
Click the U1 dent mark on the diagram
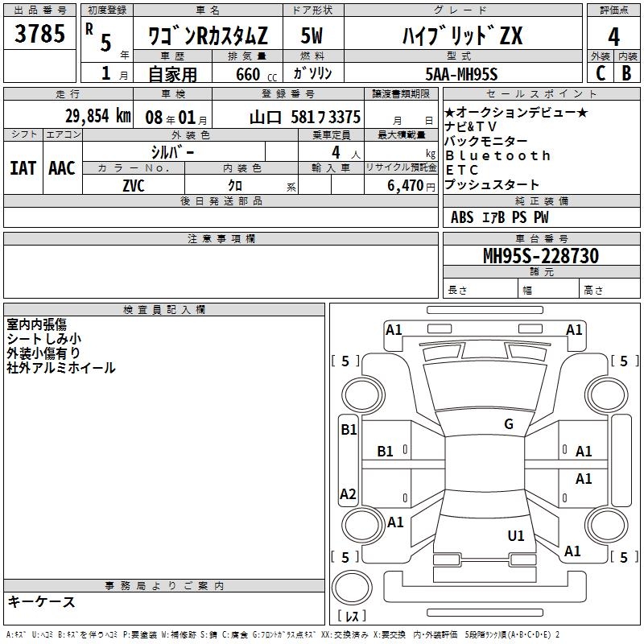pyautogui.click(x=516, y=535)
